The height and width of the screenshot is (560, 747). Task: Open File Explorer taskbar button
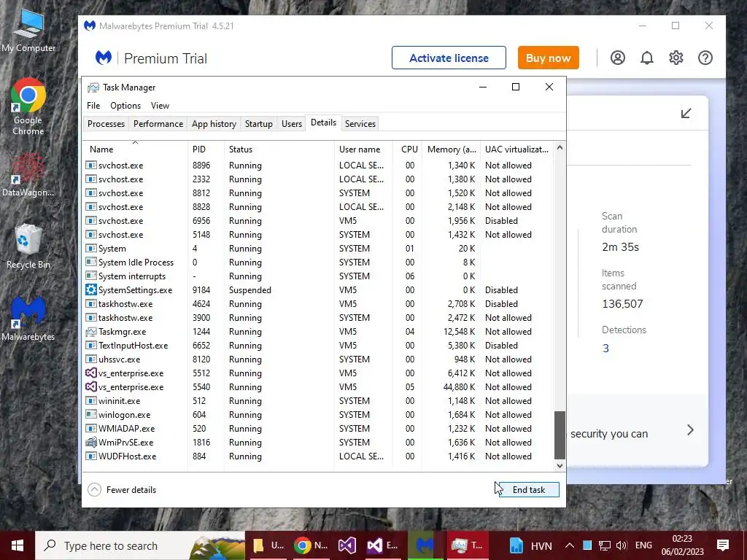[268, 545]
